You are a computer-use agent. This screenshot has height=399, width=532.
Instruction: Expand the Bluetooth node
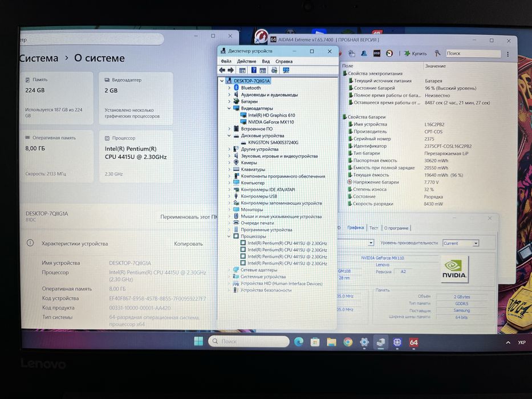[x=229, y=88]
